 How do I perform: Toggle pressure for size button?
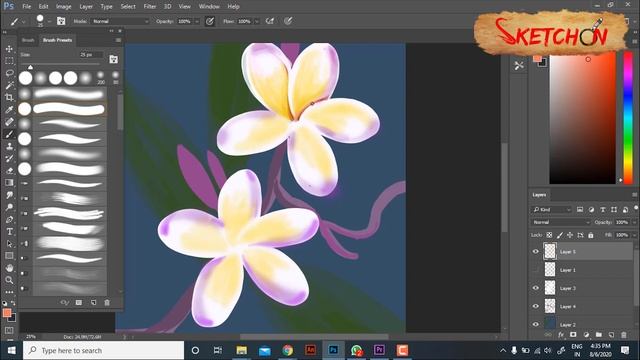point(288,21)
